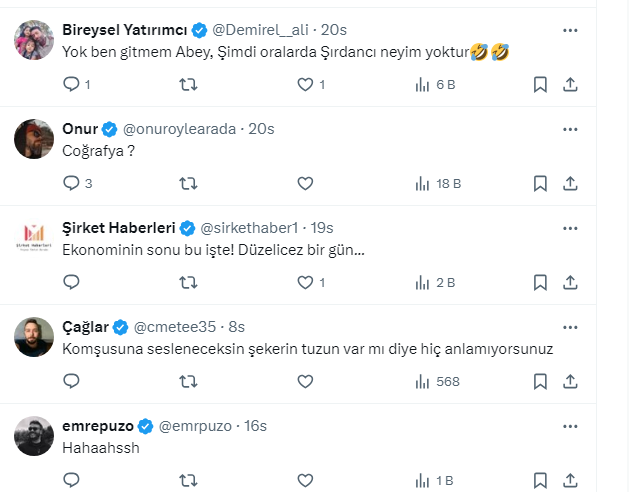Retweet Çağlar's tweet about neighbors
The height and width of the screenshot is (492, 629).
pyautogui.click(x=187, y=381)
